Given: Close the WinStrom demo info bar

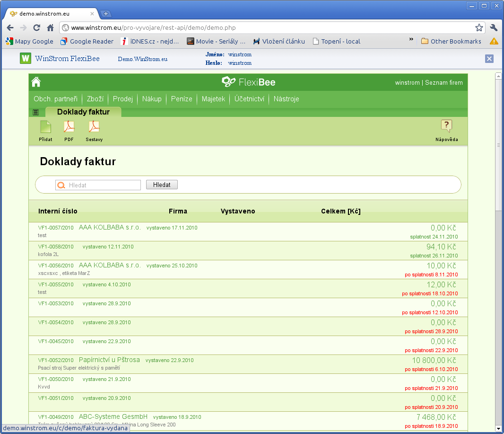Looking at the screenshot, I should (489, 59).
